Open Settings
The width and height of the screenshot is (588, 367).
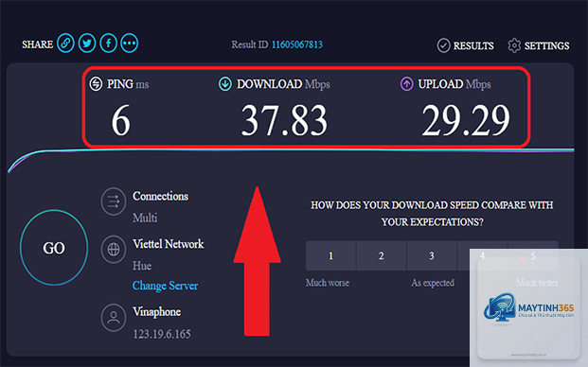[x=546, y=45]
